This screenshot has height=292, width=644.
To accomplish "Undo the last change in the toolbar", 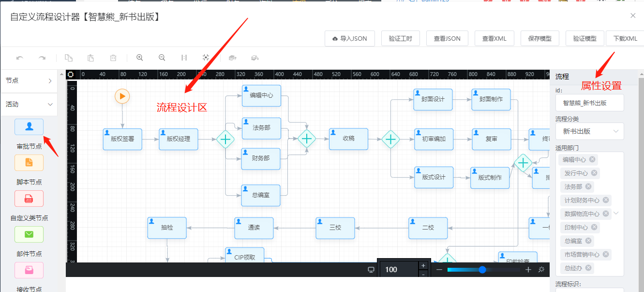I will point(20,58).
